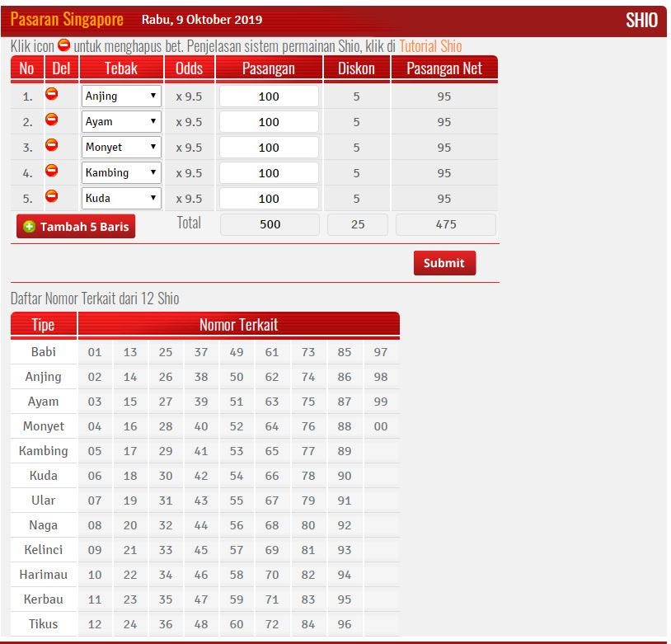Viewport: 671px width, 644px height.
Task: Click the Odds column header
Action: tap(189, 68)
